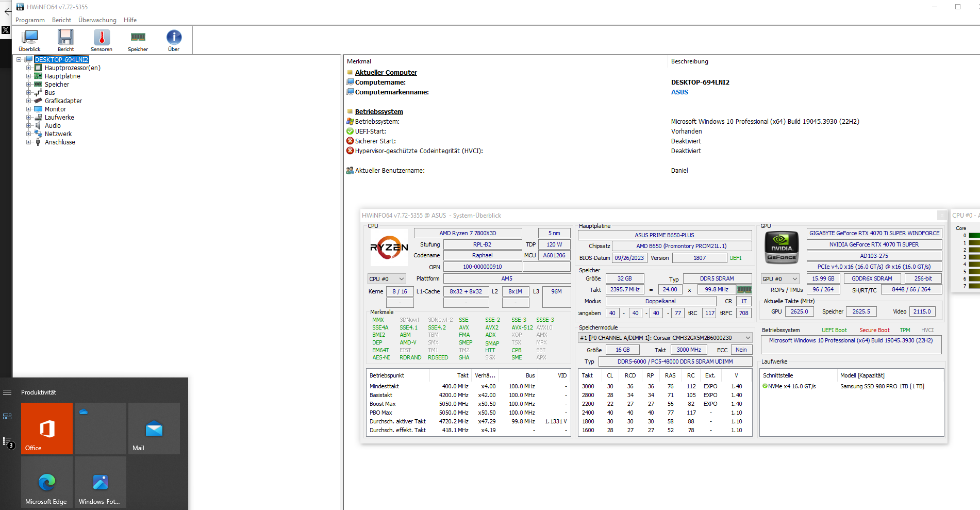980x510 pixels.
Task: Click the Boost Max row in CPU table
Action: [x=468, y=404]
